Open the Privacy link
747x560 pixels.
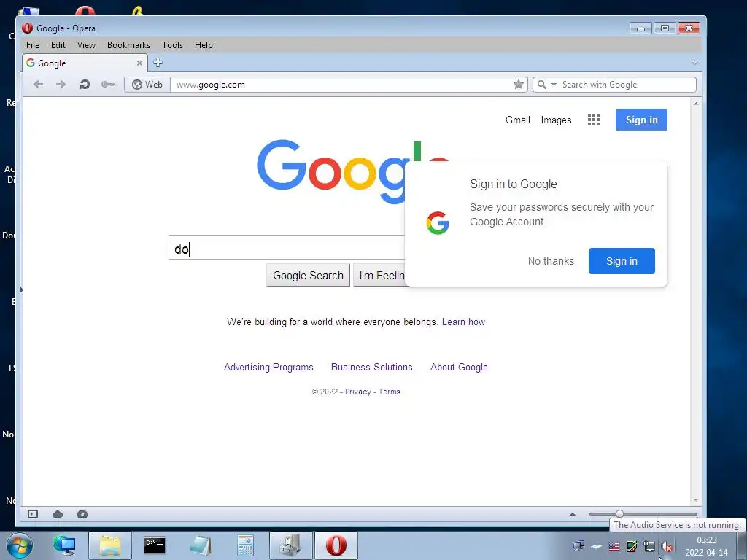pos(357,392)
